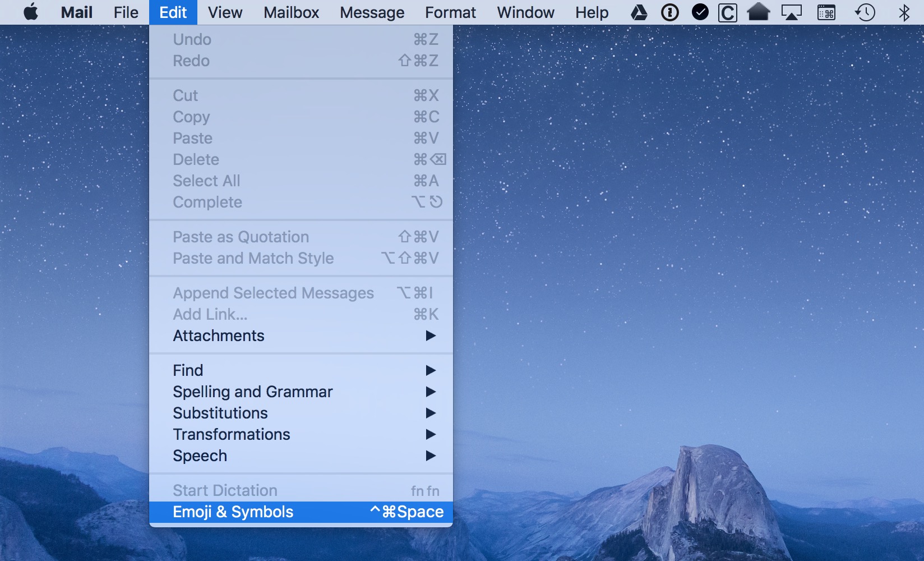Viewport: 924px width, 561px height.
Task: Open the Apple menu
Action: (x=31, y=12)
